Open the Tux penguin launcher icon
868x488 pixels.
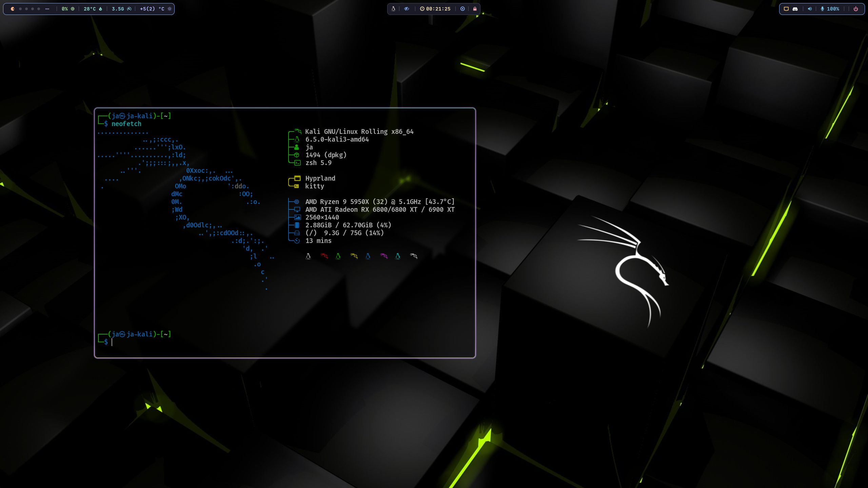click(x=393, y=9)
